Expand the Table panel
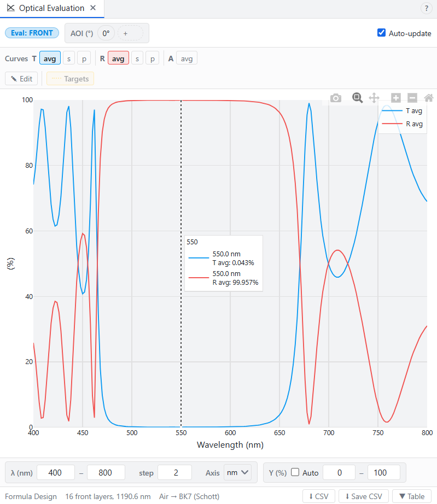437x504 pixels. pyautogui.click(x=411, y=496)
